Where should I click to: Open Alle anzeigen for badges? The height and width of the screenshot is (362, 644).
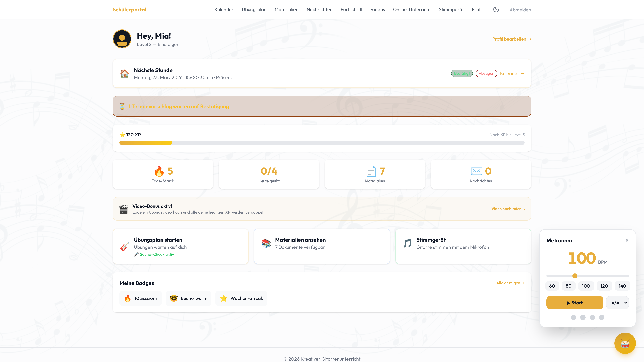[x=510, y=283]
